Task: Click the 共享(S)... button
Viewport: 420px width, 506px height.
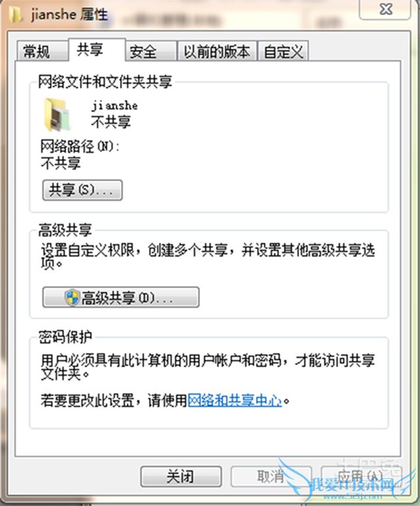Action: [x=83, y=190]
